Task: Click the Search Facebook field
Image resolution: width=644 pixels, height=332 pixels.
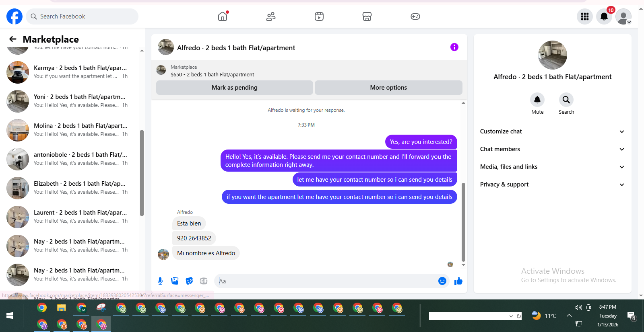Action: tap(82, 16)
